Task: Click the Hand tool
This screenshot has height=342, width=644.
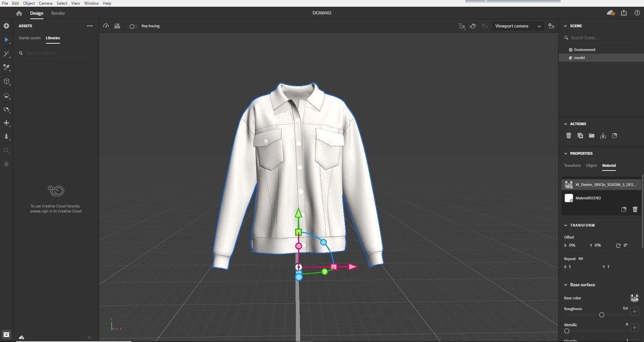Action: click(6, 164)
